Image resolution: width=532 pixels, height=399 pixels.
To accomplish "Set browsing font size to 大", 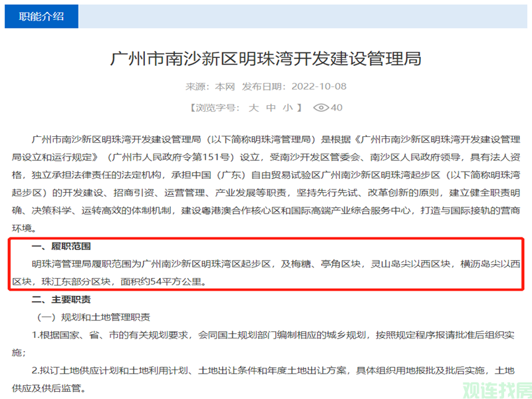I will pyautogui.click(x=253, y=108).
